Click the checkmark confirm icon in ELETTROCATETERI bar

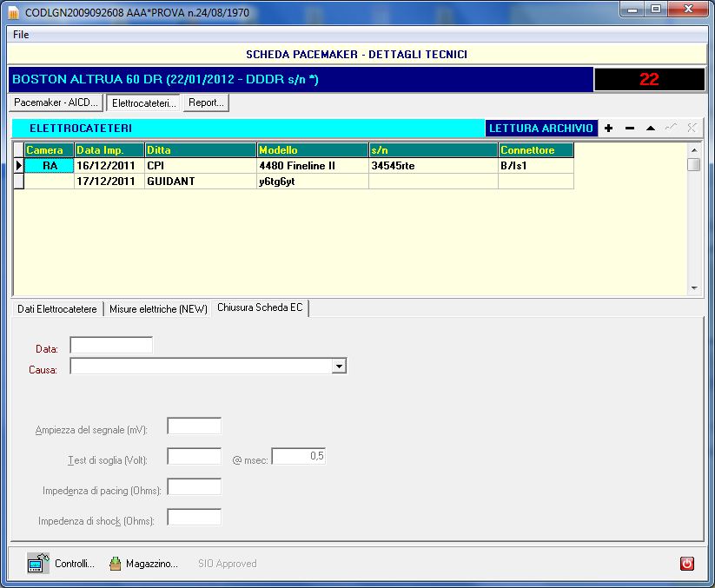click(672, 128)
